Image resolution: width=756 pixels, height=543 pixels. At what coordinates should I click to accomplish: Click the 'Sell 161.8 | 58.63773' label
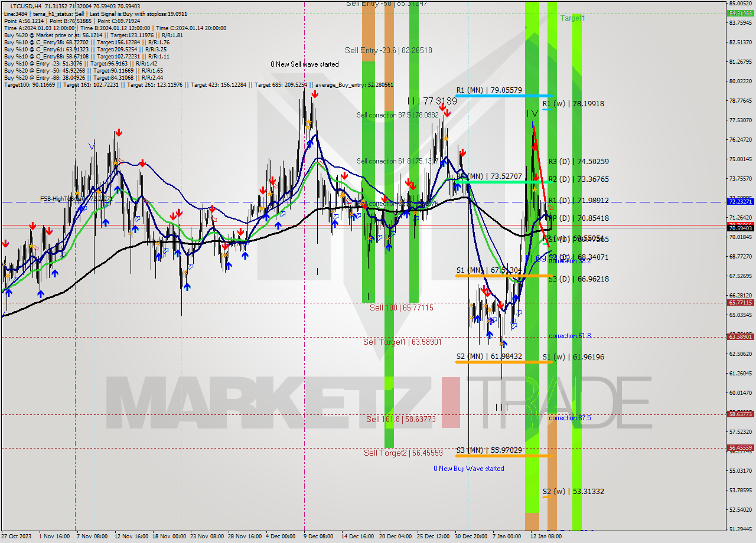point(401,420)
